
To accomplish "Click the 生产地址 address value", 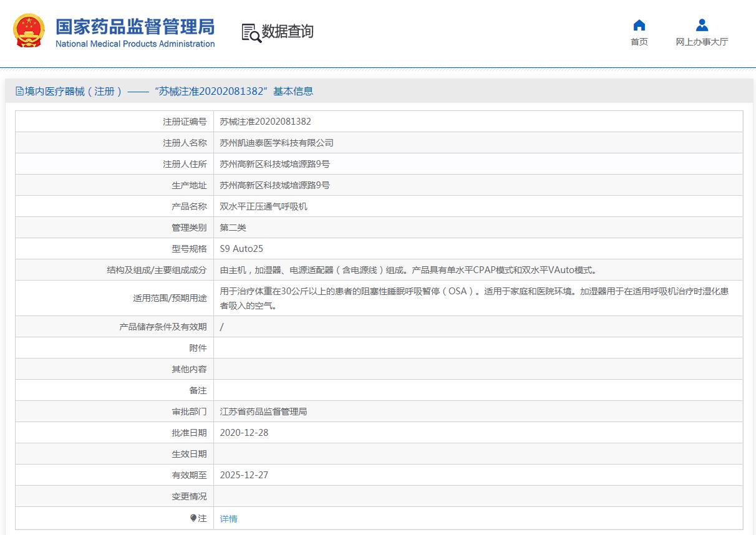I will pos(275,185).
